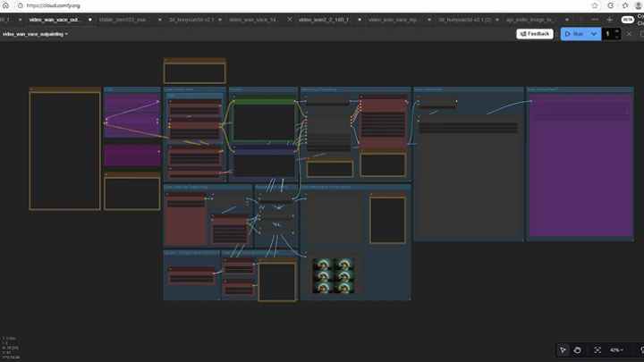Open the Feedback link
Viewport: 644px width, 362px height.
[534, 34]
